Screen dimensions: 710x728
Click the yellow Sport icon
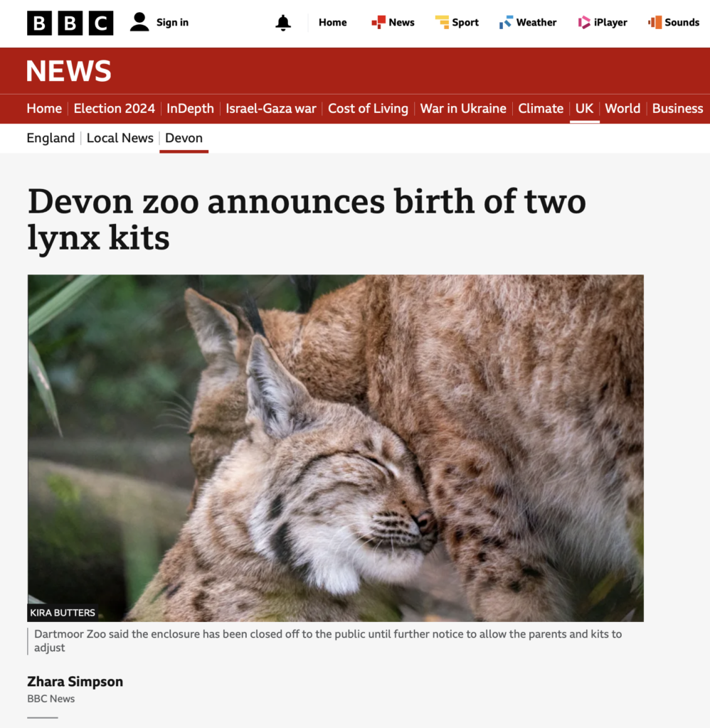point(442,22)
